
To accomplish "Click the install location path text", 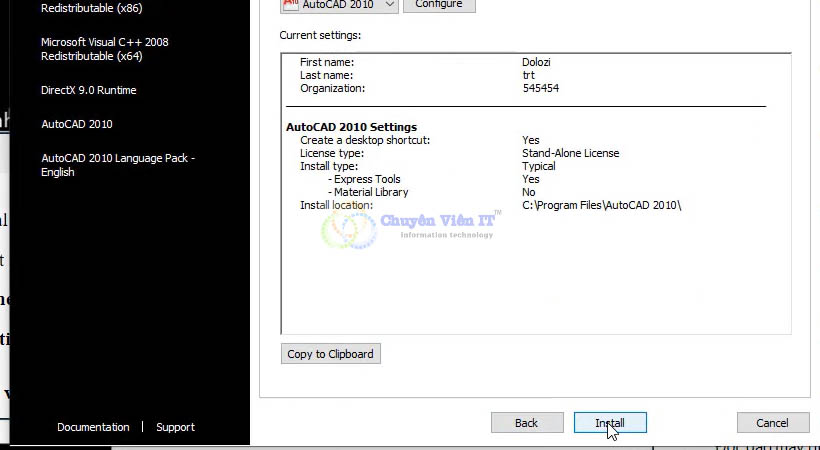I will point(601,205).
